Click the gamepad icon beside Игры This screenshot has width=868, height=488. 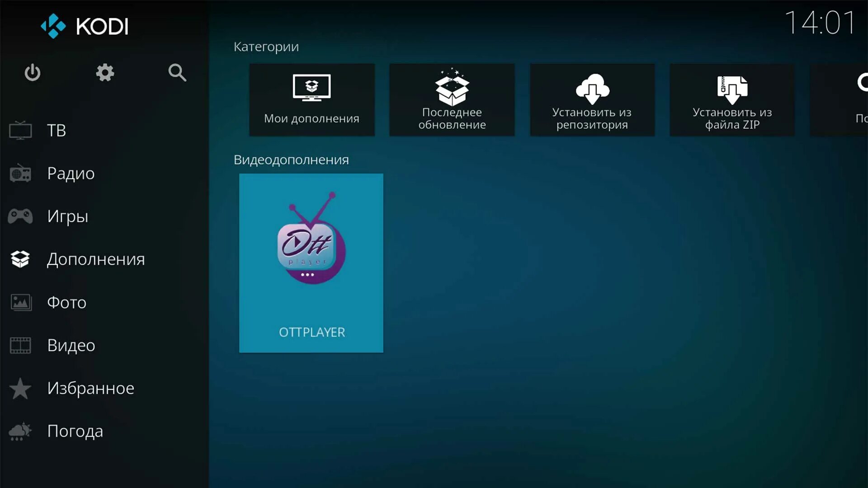pos(20,216)
